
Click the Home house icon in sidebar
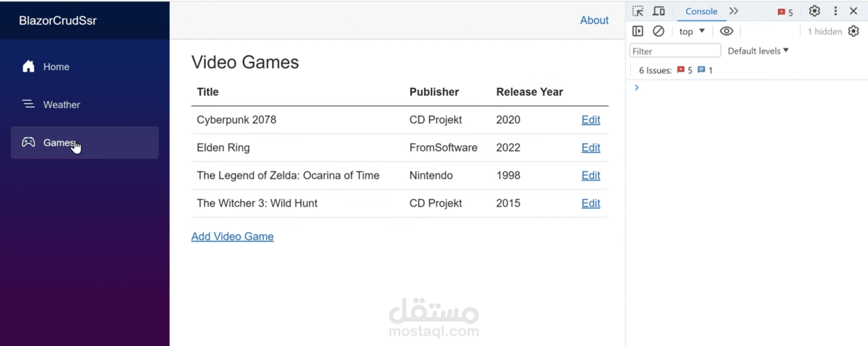click(28, 66)
